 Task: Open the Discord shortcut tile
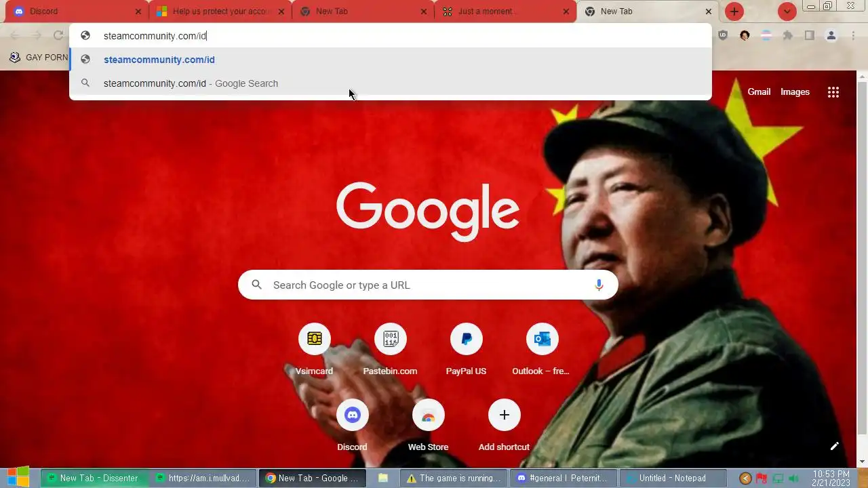click(352, 426)
